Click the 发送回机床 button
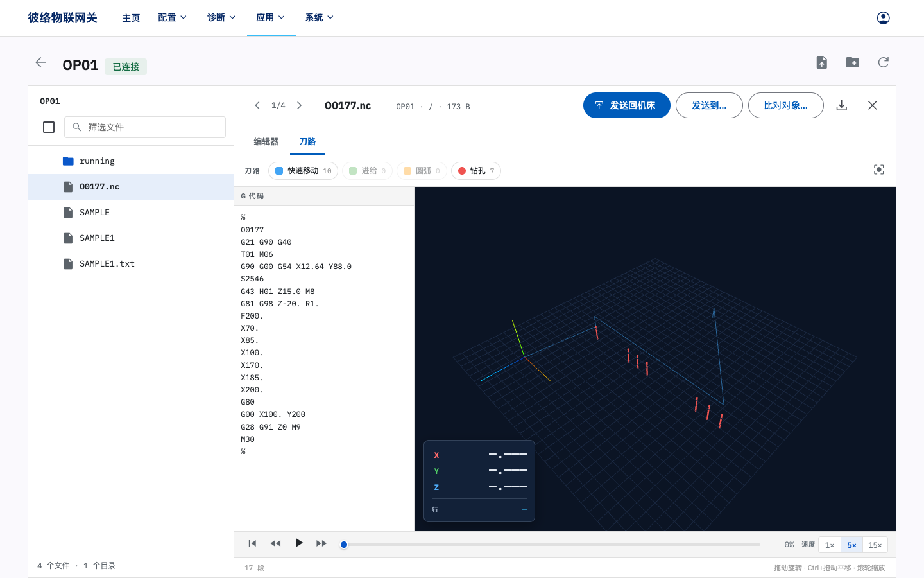This screenshot has width=924, height=578. 626,105
